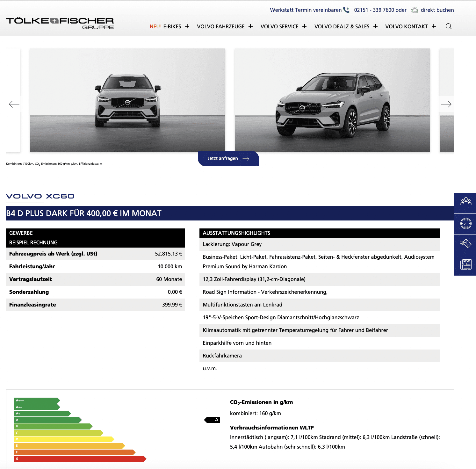Open VOLVO SERVICE menu item
The image size is (476, 469).
[279, 26]
